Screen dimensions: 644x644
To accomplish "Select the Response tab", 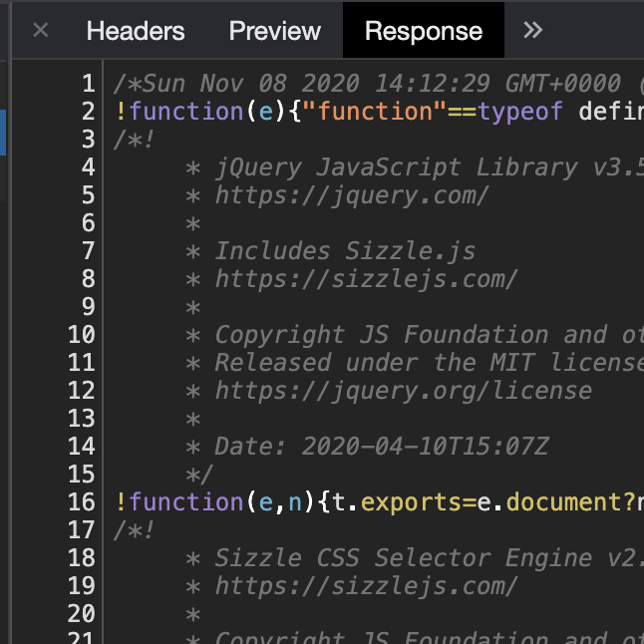I will pos(424,31).
